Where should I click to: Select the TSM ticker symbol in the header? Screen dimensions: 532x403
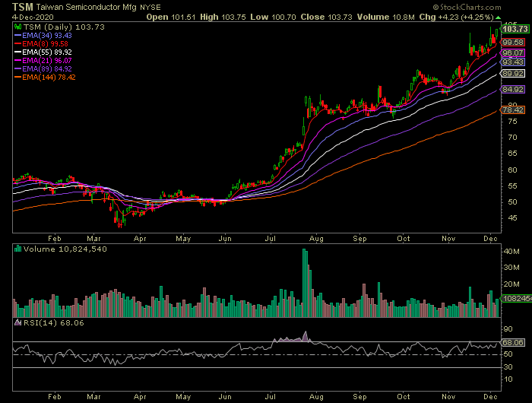point(23,7)
